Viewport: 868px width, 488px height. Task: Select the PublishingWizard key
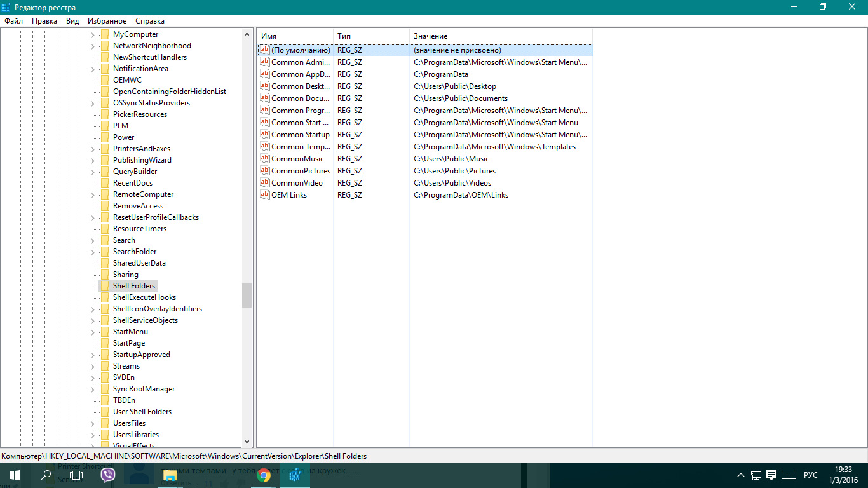142,160
